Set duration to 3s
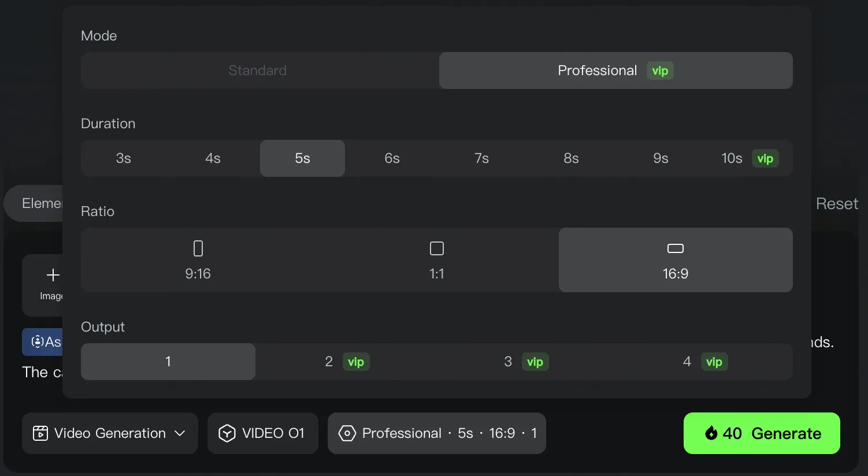 (x=123, y=158)
